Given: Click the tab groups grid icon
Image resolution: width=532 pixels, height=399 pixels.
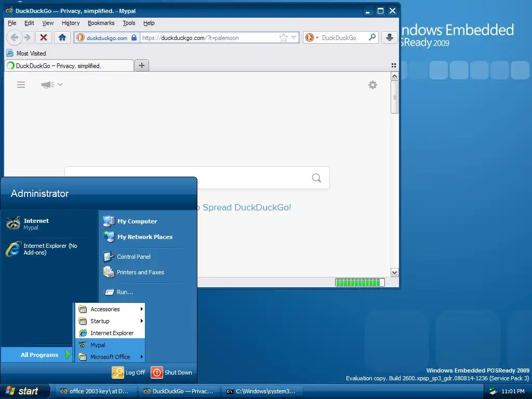Looking at the screenshot, I should coord(394,65).
